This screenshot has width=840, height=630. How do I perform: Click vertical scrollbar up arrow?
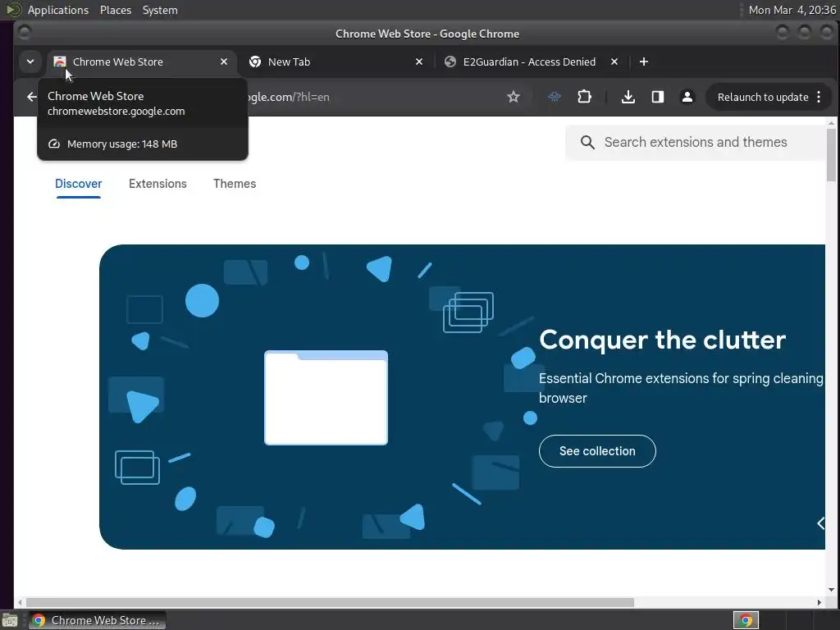tap(831, 123)
